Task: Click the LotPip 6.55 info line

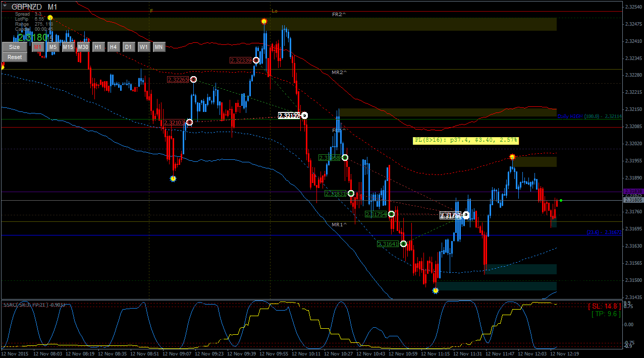Action: click(29, 19)
